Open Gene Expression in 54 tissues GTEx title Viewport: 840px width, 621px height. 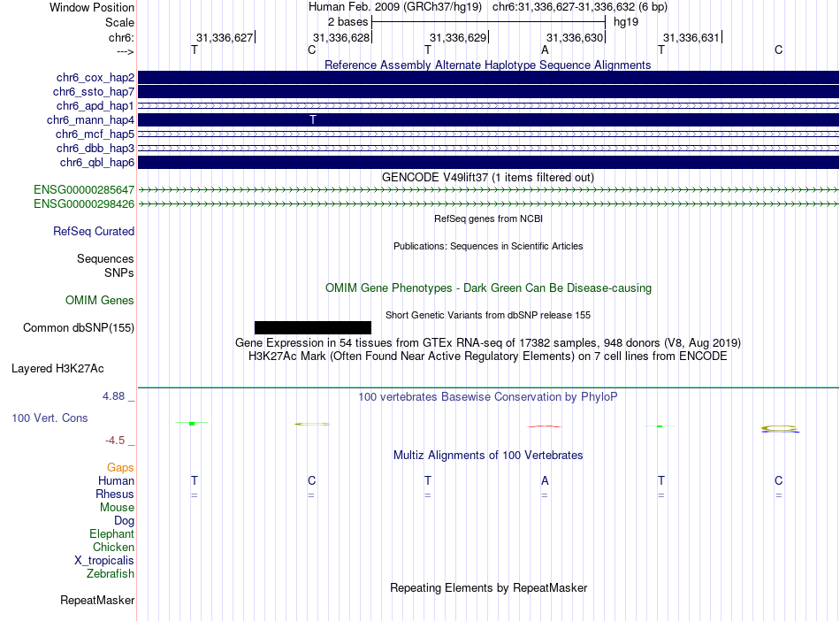point(487,343)
